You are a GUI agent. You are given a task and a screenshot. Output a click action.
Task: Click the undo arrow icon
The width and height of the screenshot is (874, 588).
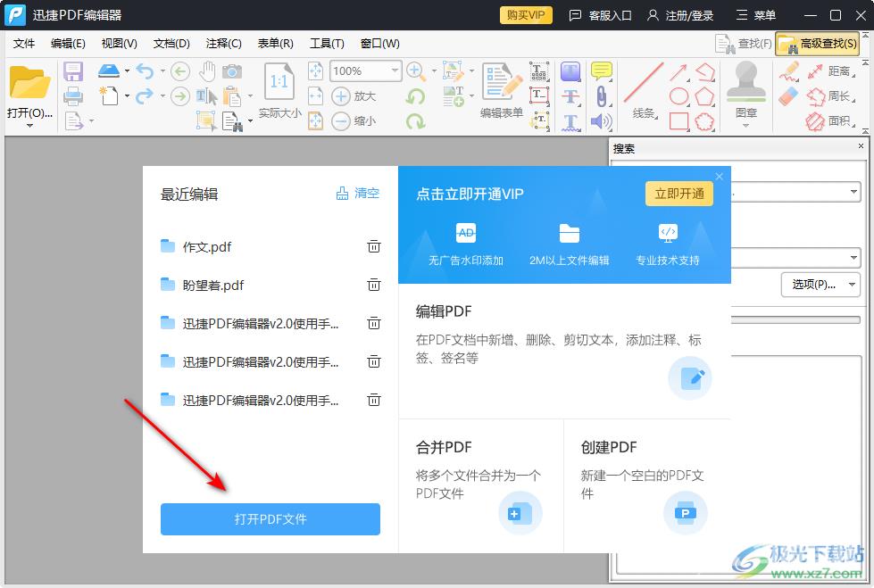pos(145,70)
